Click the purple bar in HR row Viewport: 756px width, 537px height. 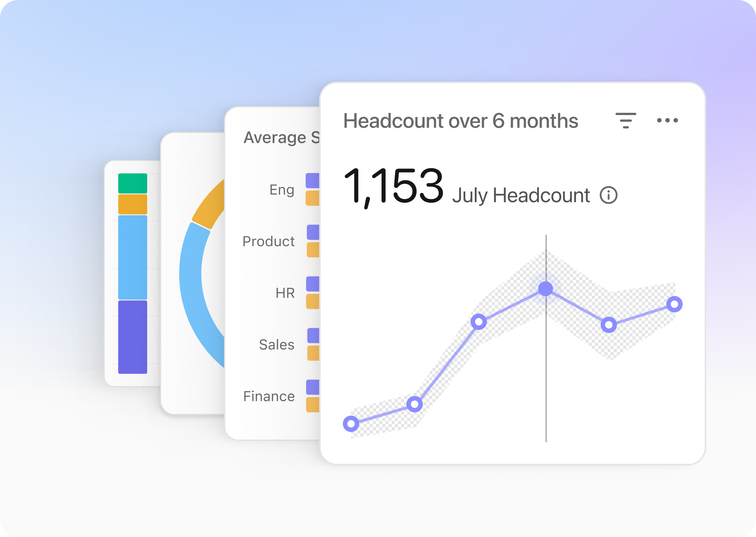pos(313,284)
